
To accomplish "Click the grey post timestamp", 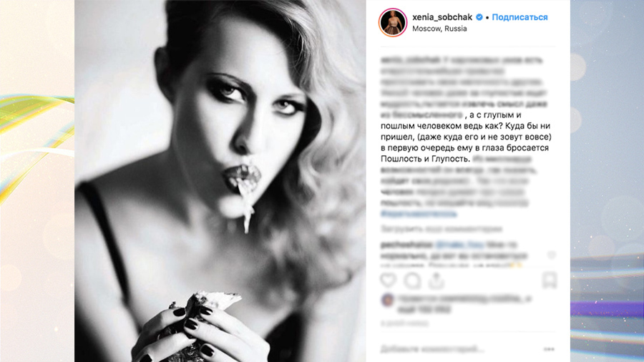I will tap(404, 323).
